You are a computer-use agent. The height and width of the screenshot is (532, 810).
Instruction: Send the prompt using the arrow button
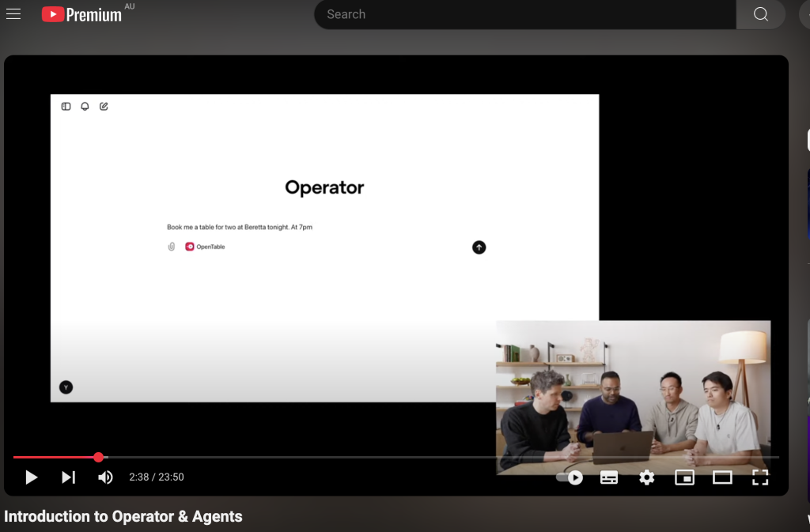point(478,247)
